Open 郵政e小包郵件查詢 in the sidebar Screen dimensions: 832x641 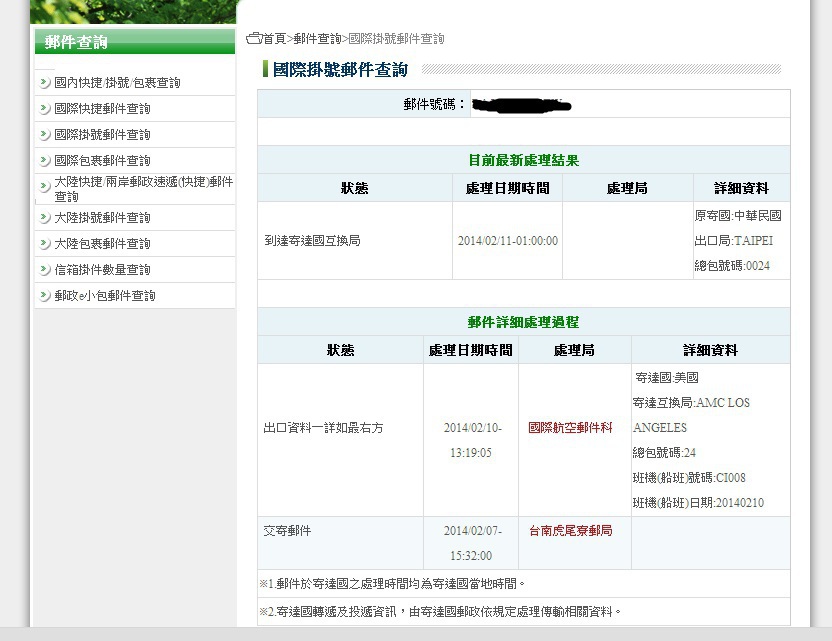105,296
